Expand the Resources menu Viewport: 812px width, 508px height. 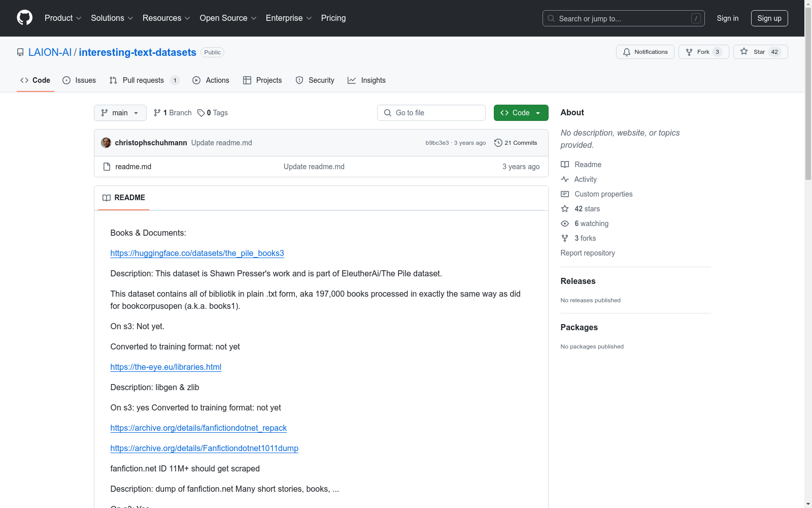166,18
